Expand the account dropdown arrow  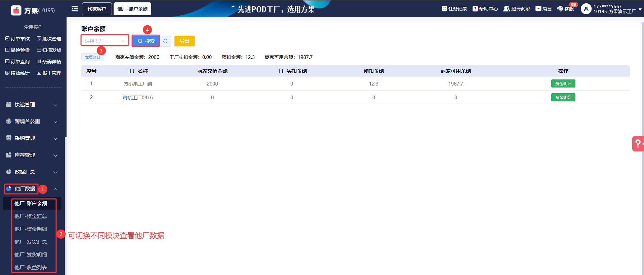(x=640, y=9)
